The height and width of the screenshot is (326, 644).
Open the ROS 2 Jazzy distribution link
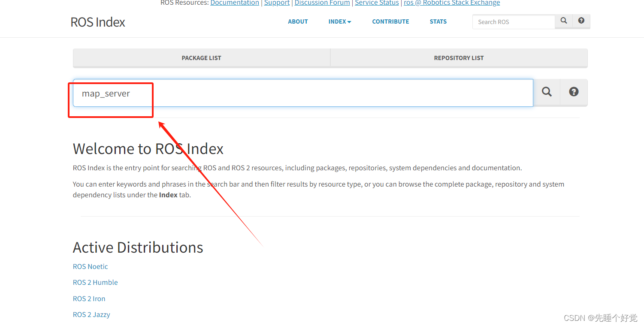click(x=91, y=314)
